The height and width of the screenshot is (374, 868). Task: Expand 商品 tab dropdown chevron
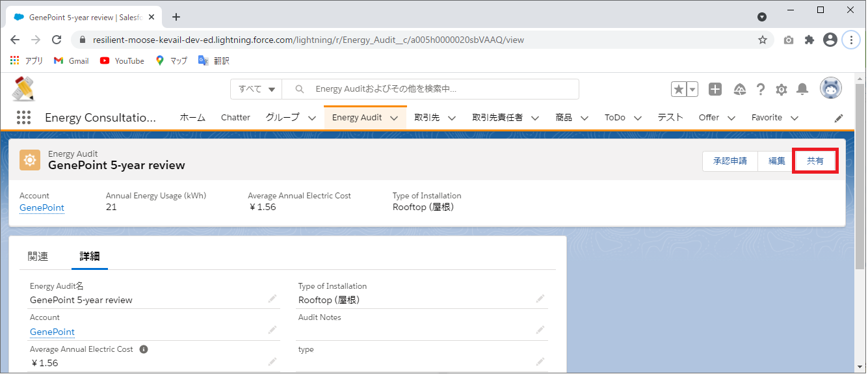coord(585,118)
